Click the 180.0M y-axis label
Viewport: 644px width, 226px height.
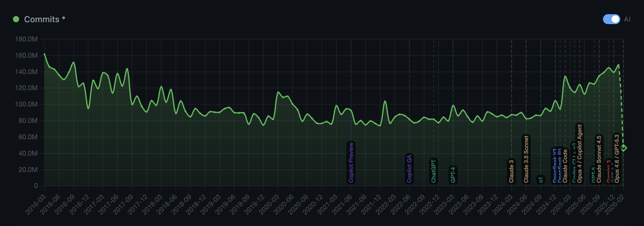tap(26, 39)
